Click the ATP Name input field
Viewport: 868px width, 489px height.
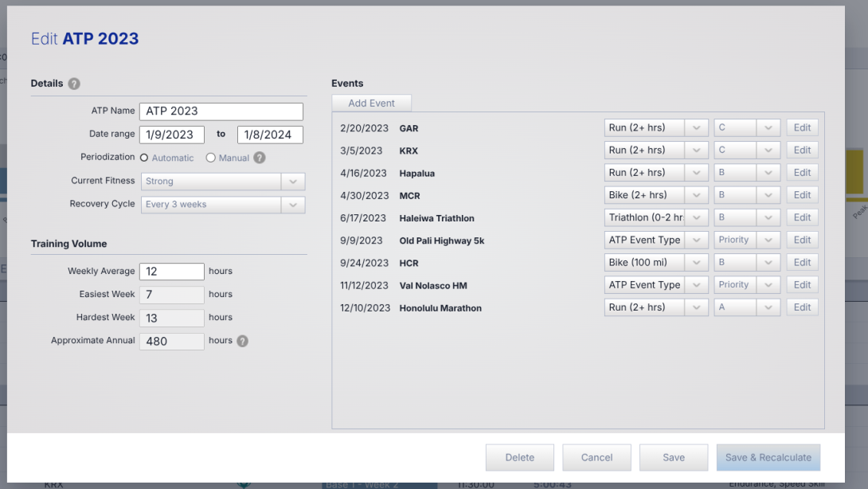click(x=221, y=111)
